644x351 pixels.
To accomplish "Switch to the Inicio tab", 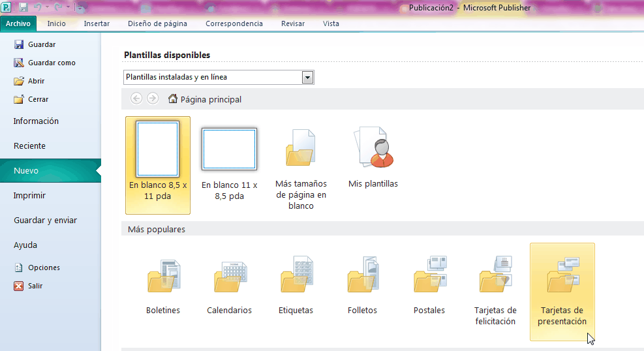I will click(56, 23).
